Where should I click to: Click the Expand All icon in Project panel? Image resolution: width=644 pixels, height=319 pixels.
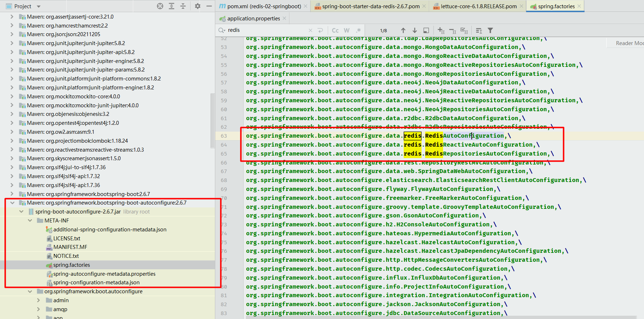coord(172,6)
